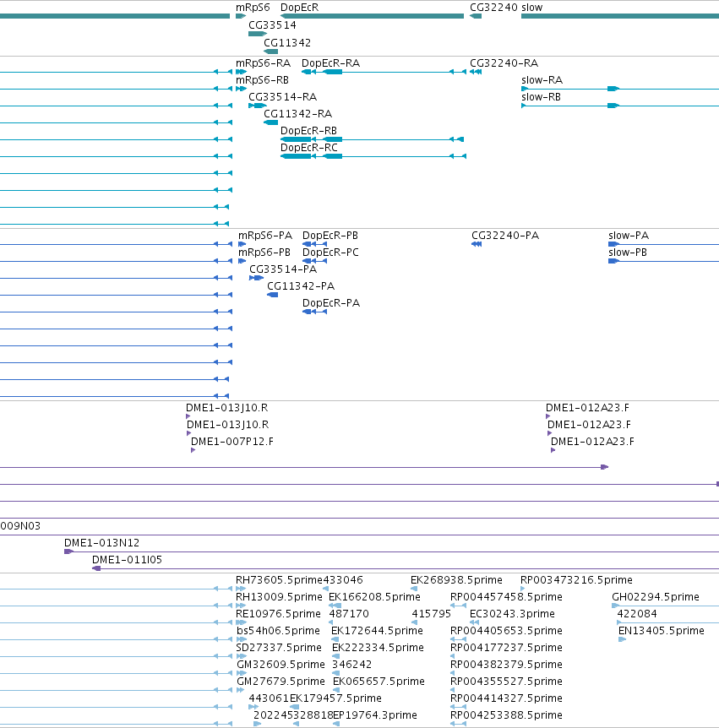Click the mRpS6-RA transcript label
719x728 pixels.
coord(264,63)
